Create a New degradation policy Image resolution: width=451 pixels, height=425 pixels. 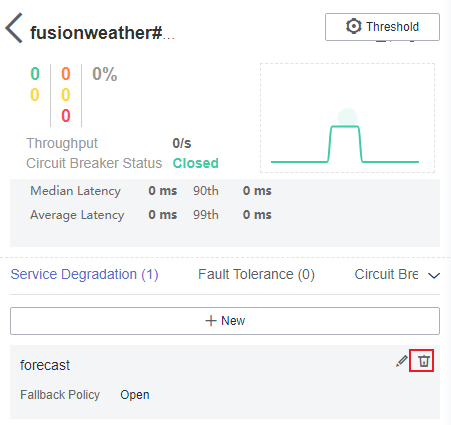[x=225, y=321]
